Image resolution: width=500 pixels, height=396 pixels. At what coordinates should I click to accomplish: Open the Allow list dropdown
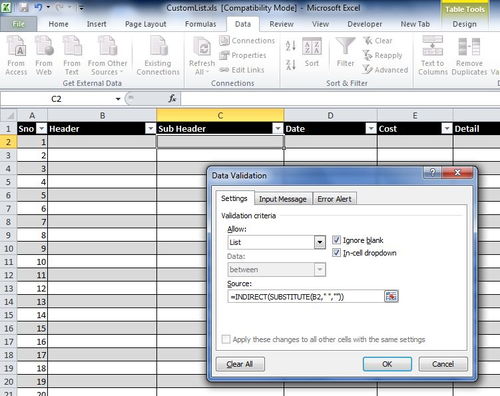click(x=319, y=242)
